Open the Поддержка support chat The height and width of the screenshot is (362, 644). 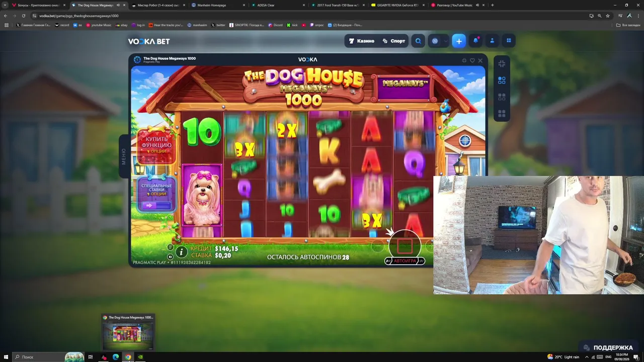click(608, 347)
